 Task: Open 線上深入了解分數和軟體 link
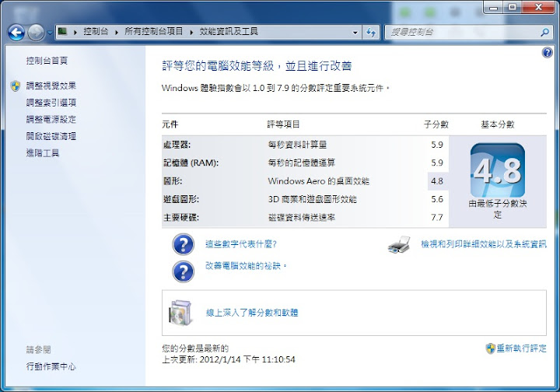pyautogui.click(x=252, y=313)
